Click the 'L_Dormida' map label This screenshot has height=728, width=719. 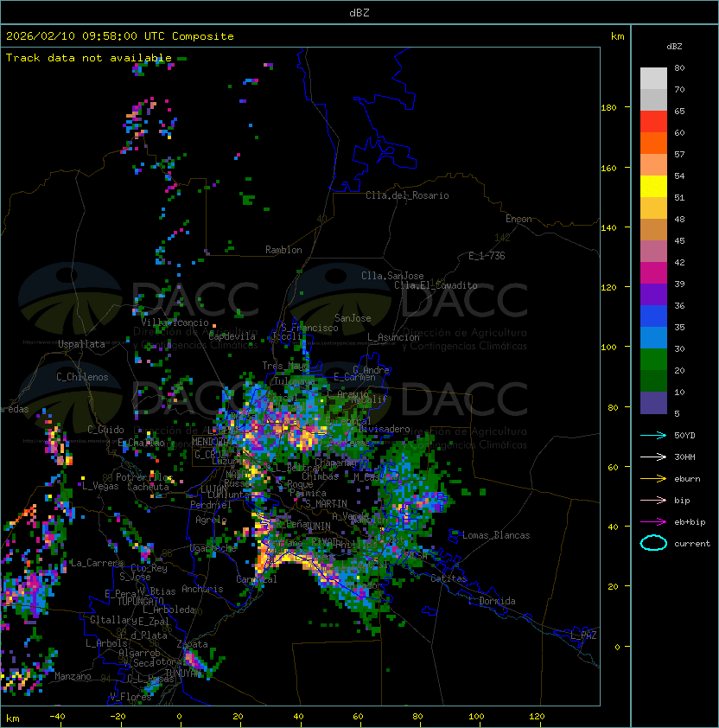[x=492, y=601]
